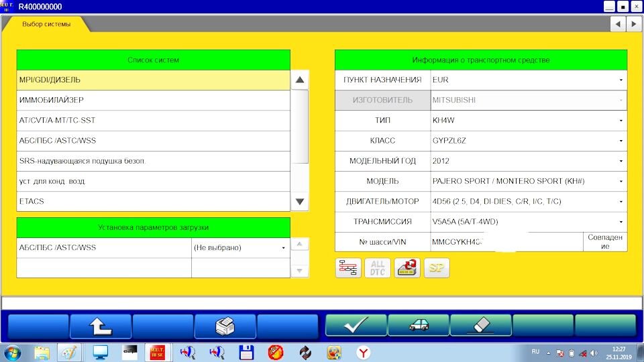The height and width of the screenshot is (362, 644).
Task: Open the (Не выбрано) loading option dropdown
Action: (241, 248)
